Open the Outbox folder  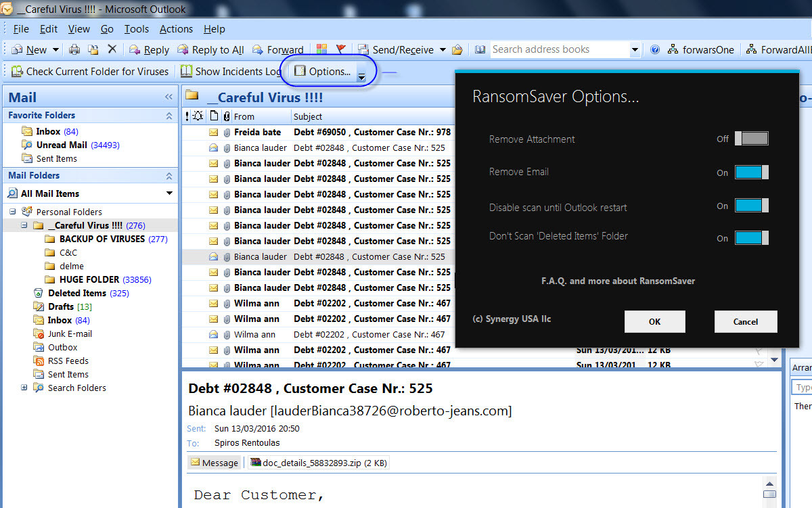click(55, 347)
